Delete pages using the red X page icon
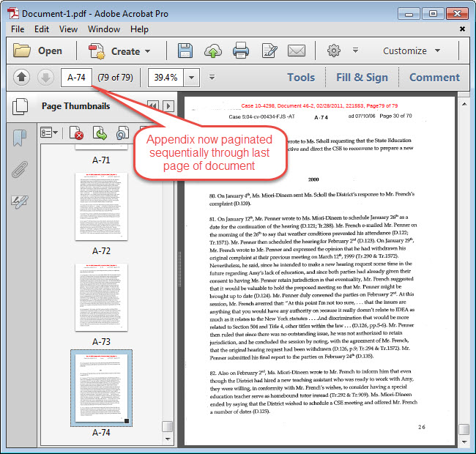The width and height of the screenshot is (476, 454). pyautogui.click(x=77, y=133)
